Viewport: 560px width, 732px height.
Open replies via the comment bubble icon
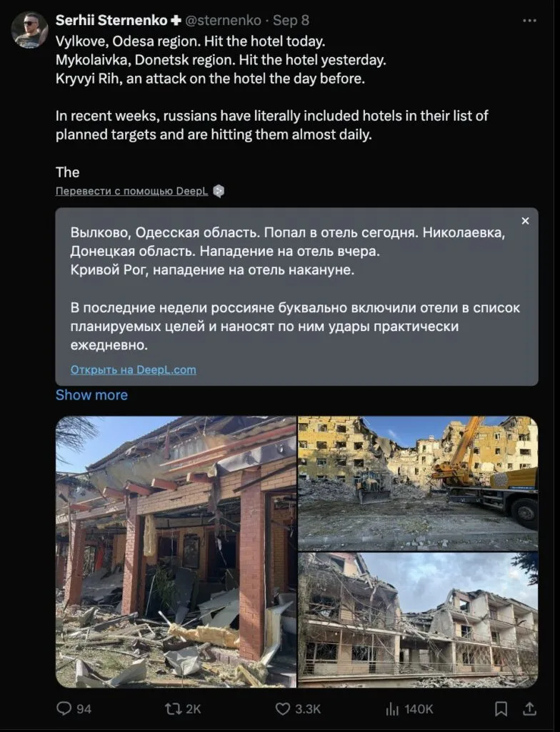click(64, 708)
